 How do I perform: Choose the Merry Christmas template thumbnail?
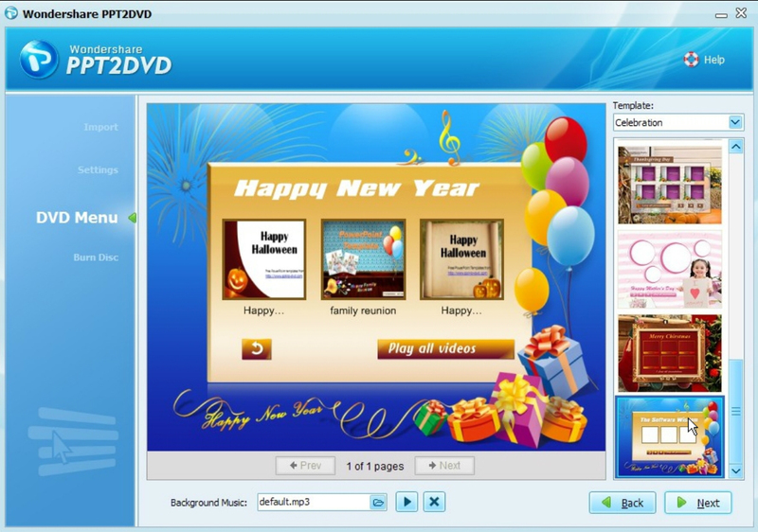point(670,353)
